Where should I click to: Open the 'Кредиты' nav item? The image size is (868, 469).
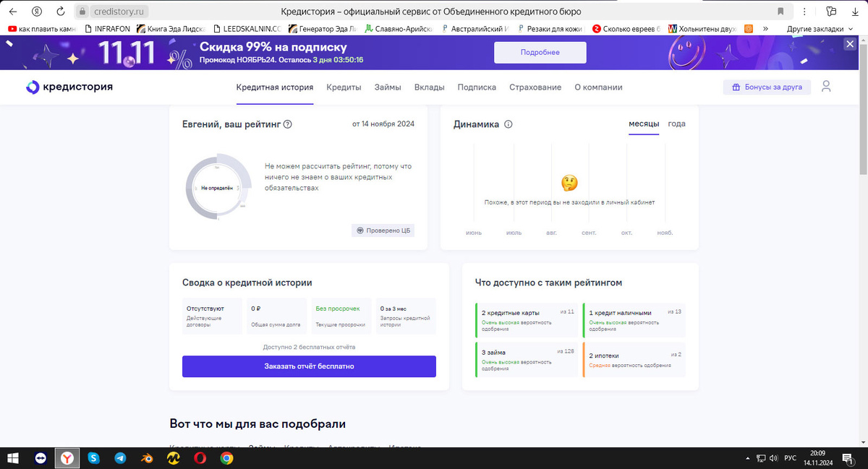coord(344,87)
